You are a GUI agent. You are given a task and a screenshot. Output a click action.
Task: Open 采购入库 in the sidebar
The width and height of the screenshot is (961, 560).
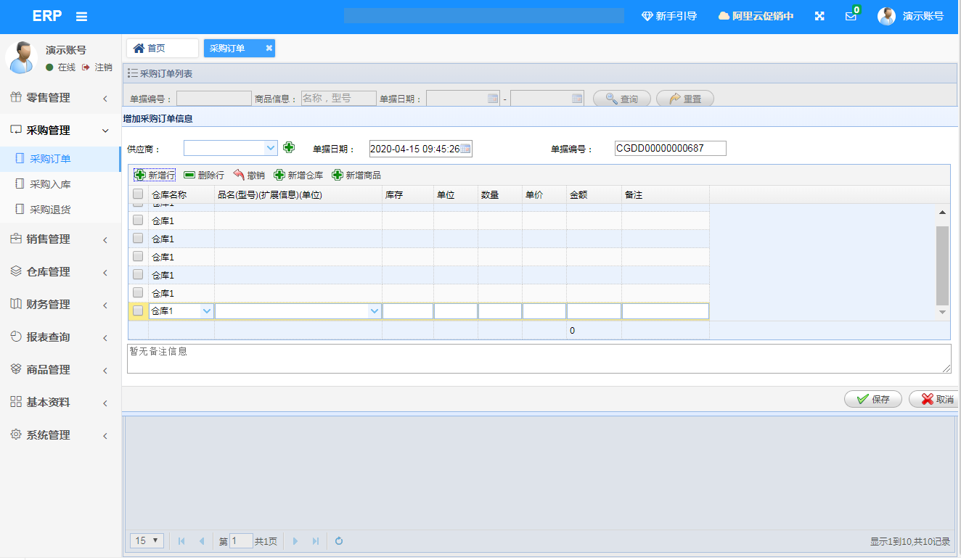50,184
